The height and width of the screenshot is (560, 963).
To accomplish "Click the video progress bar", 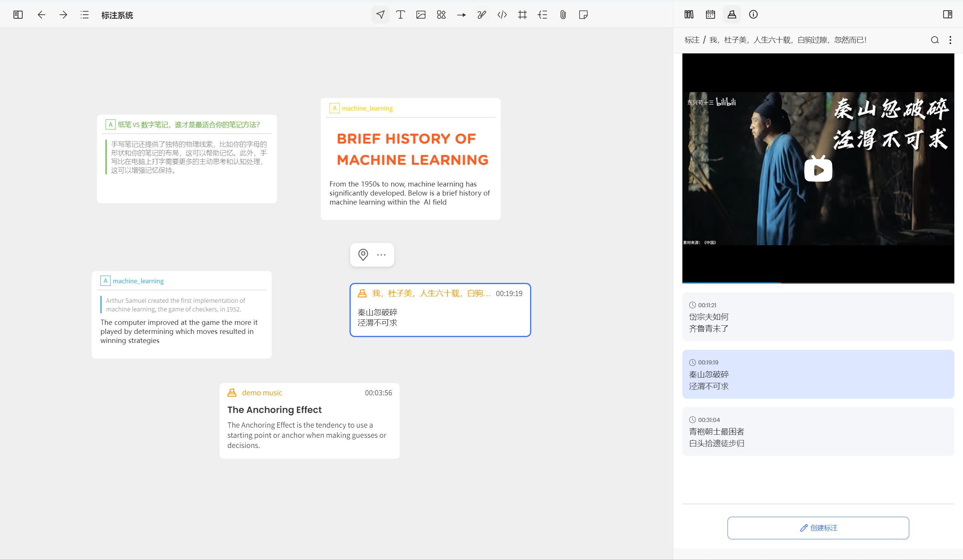I will tap(818, 283).
